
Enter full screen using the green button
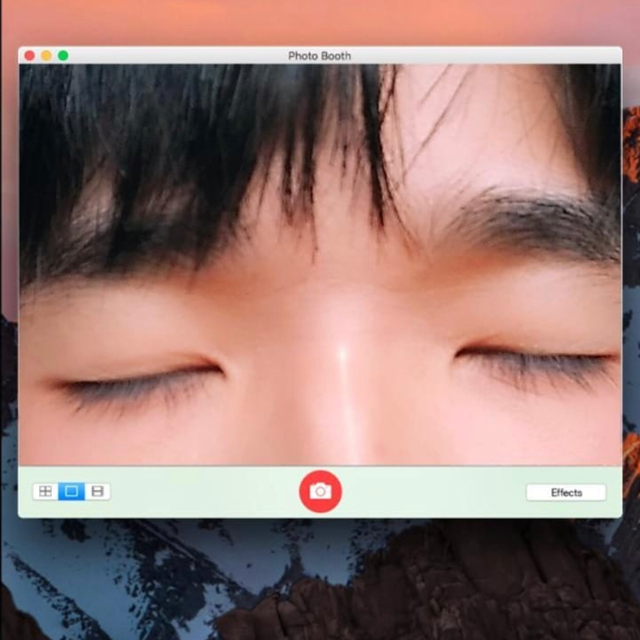(x=63, y=56)
